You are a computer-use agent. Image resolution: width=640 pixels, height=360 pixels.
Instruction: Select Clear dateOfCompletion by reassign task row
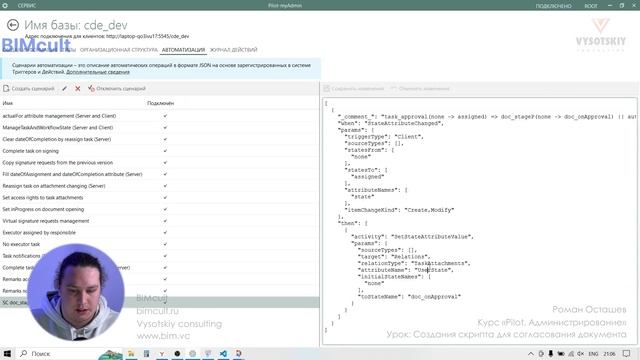(160, 139)
